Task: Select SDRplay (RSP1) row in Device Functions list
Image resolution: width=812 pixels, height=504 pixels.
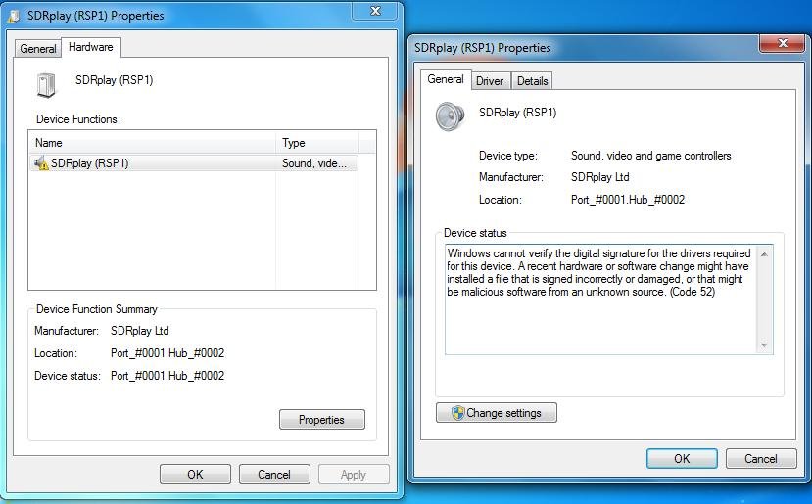Action: pyautogui.click(x=194, y=163)
